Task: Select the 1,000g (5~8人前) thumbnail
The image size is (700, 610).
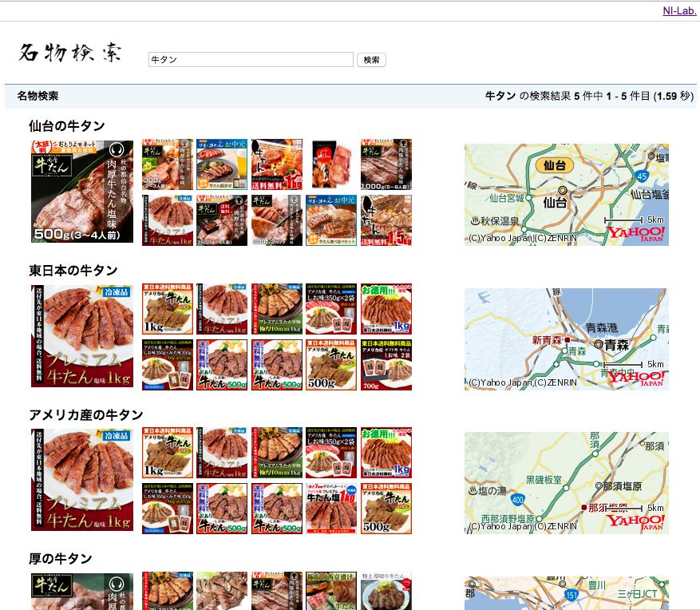Action: pos(386,164)
